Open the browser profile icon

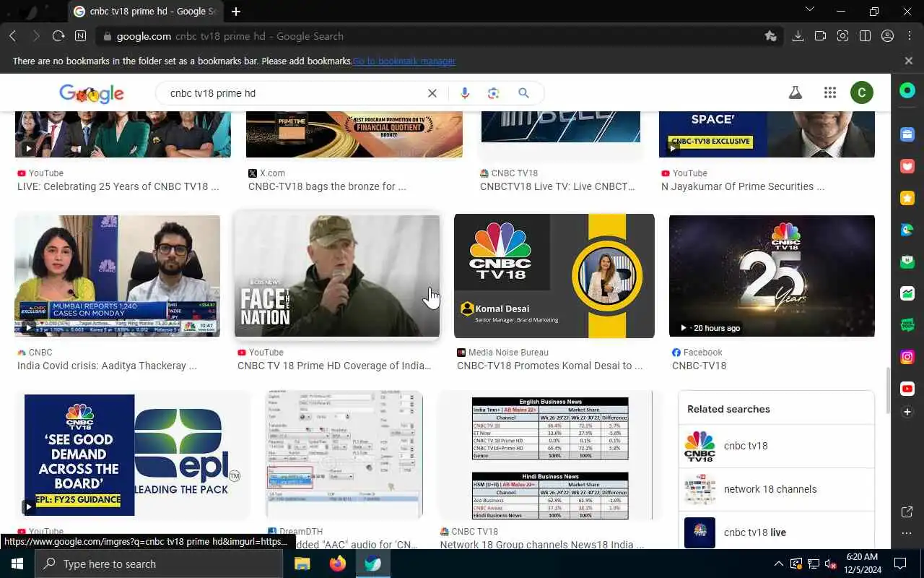click(887, 36)
